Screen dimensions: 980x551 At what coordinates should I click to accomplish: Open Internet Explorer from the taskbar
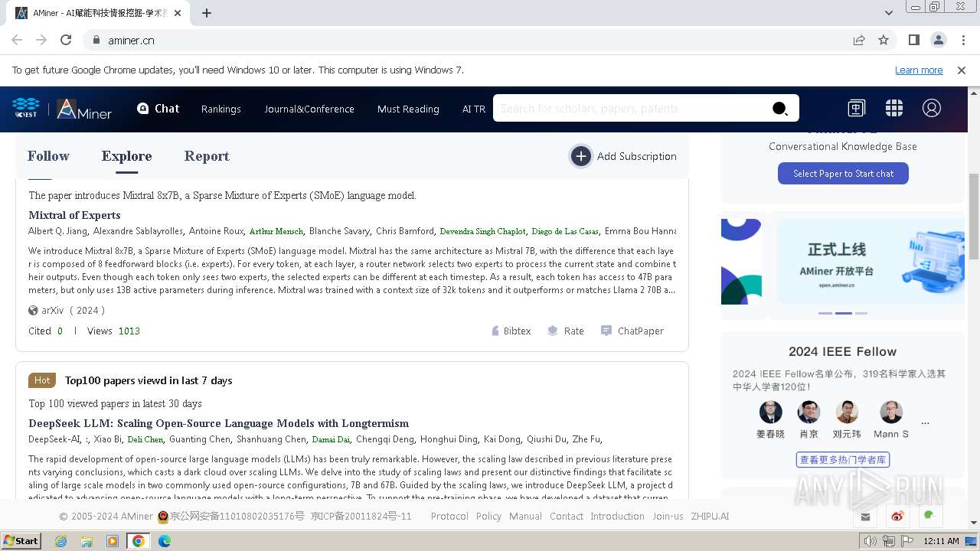coord(60,541)
